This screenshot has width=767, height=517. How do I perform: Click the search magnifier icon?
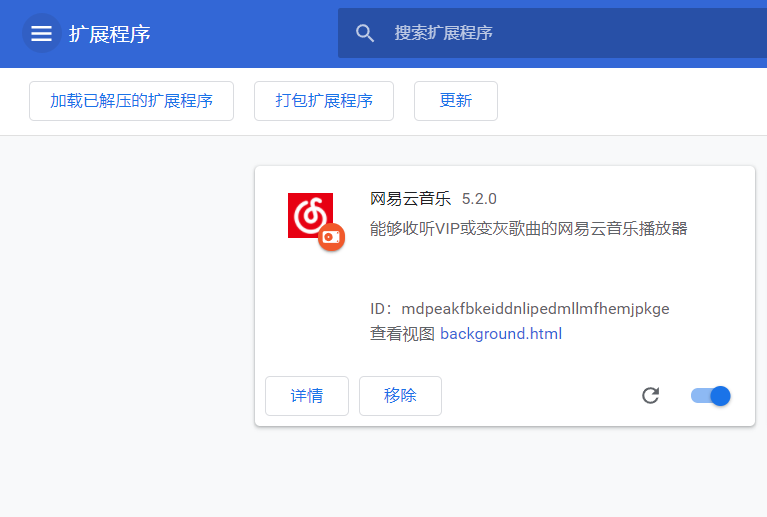point(364,33)
